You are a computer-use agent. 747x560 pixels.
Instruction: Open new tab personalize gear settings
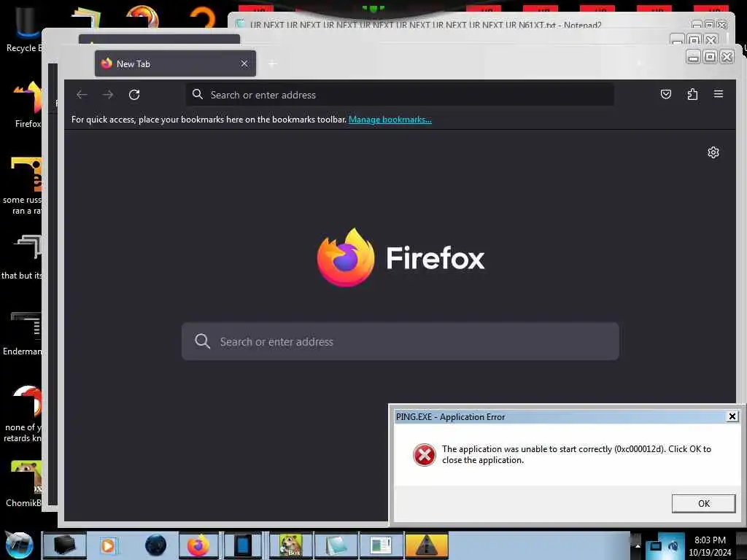713,152
